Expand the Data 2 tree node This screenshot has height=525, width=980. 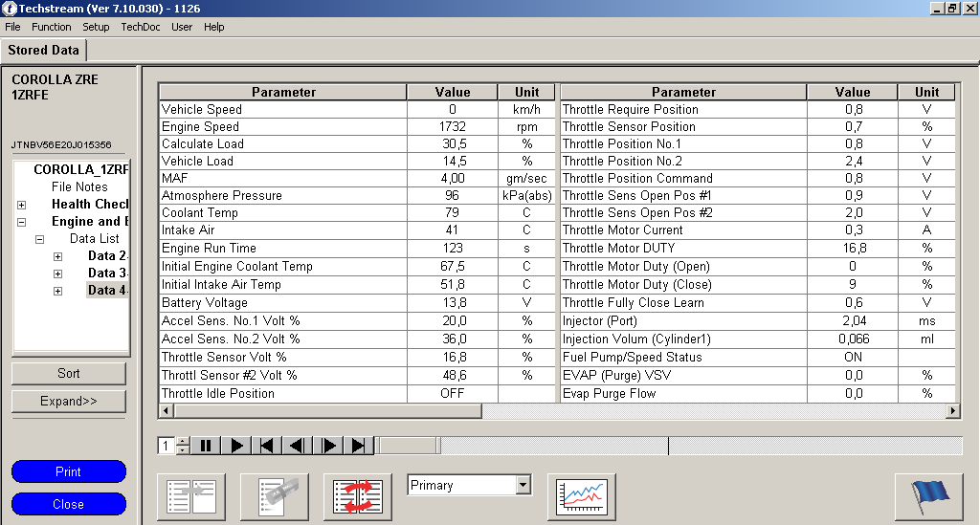[57, 256]
